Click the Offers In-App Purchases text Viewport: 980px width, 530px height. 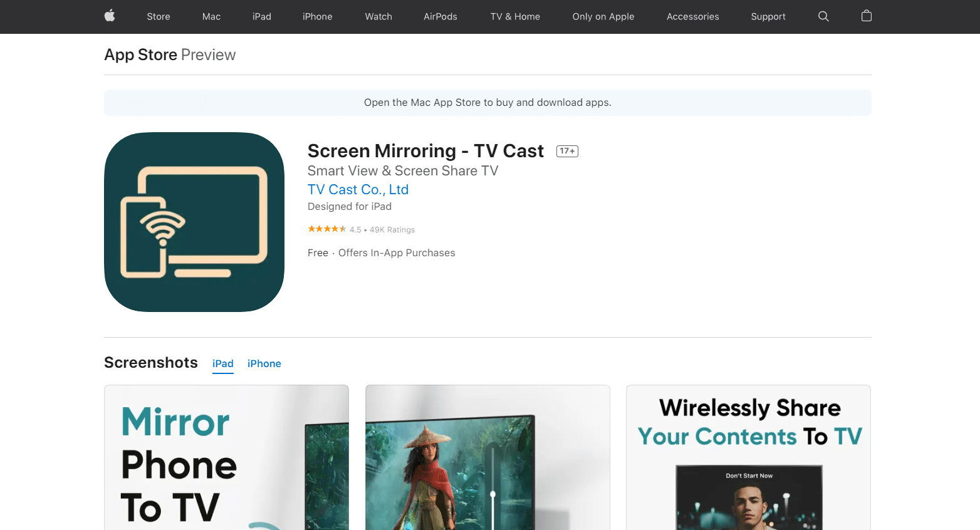pyautogui.click(x=397, y=253)
